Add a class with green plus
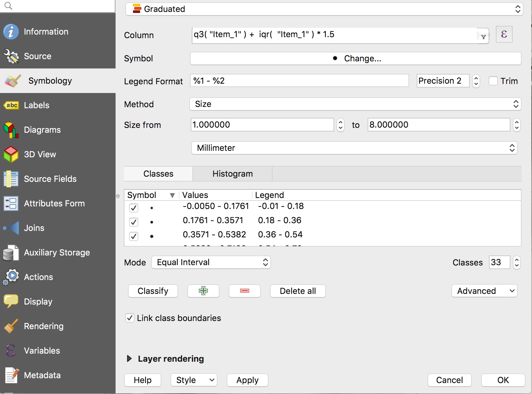The width and height of the screenshot is (532, 394). point(203,291)
